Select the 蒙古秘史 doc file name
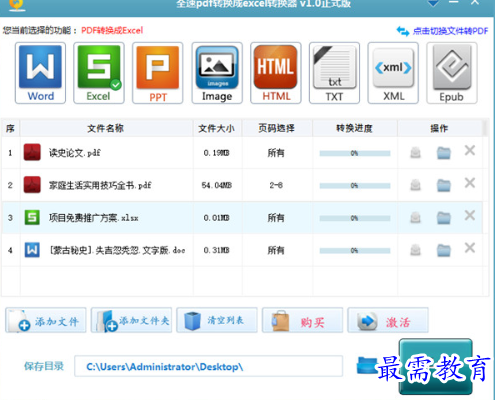The width and height of the screenshot is (499, 400). tap(117, 250)
